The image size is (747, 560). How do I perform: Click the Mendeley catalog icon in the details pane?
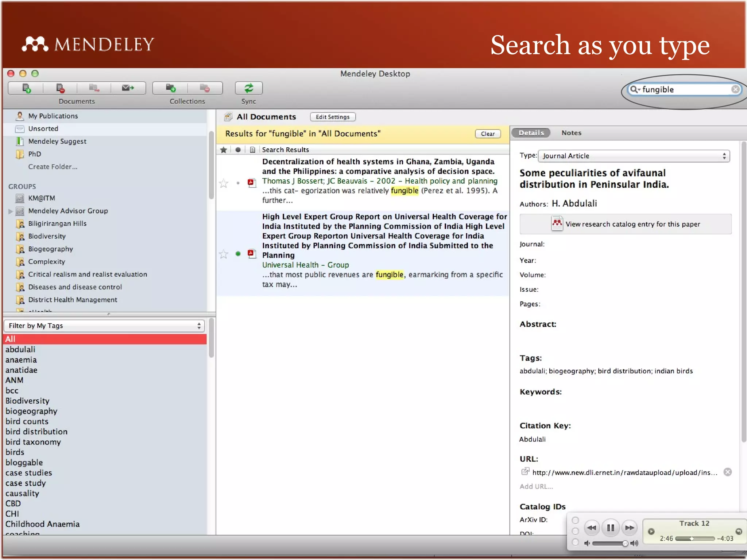tap(557, 223)
